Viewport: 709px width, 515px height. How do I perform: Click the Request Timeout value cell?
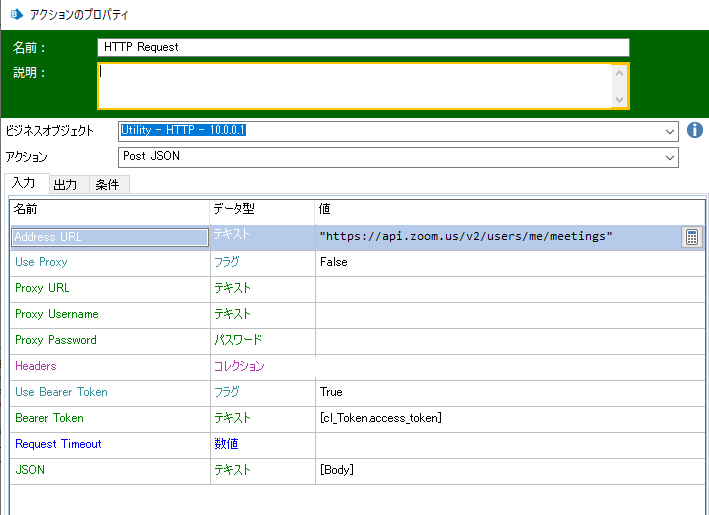click(x=508, y=444)
